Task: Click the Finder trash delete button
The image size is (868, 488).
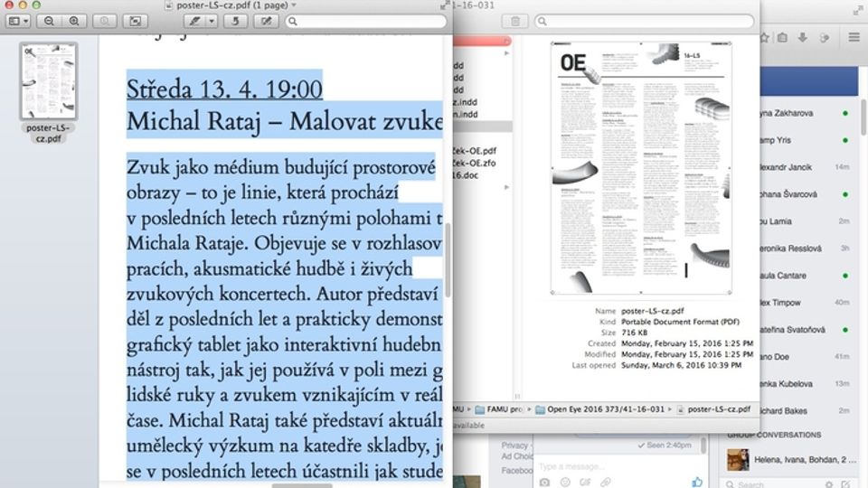Action: (x=514, y=21)
